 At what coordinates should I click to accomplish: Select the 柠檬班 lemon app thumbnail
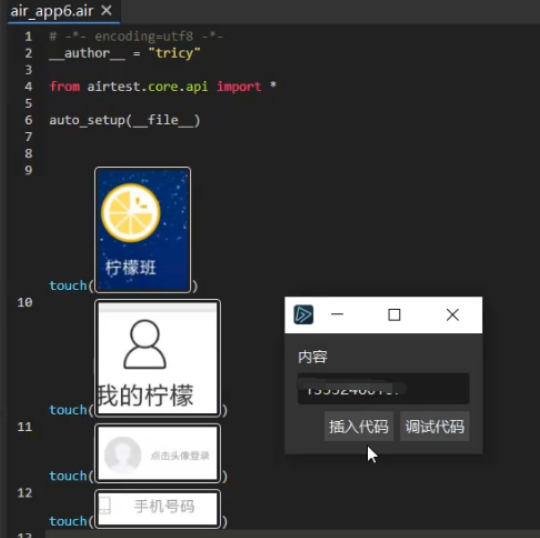click(x=143, y=230)
